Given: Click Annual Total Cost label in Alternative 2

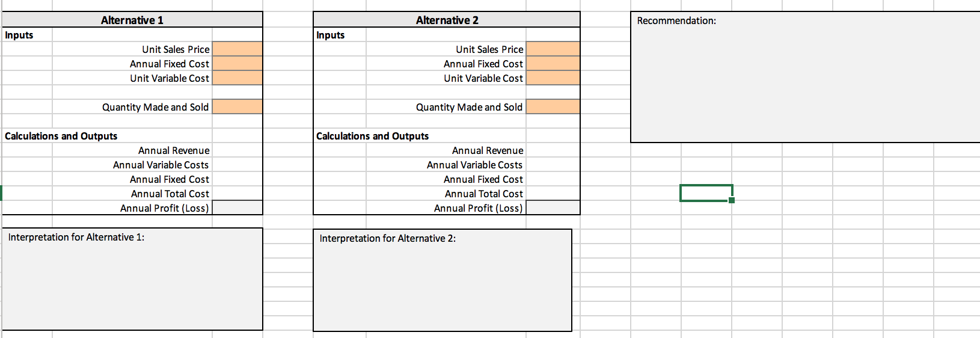Looking at the screenshot, I should tap(484, 194).
